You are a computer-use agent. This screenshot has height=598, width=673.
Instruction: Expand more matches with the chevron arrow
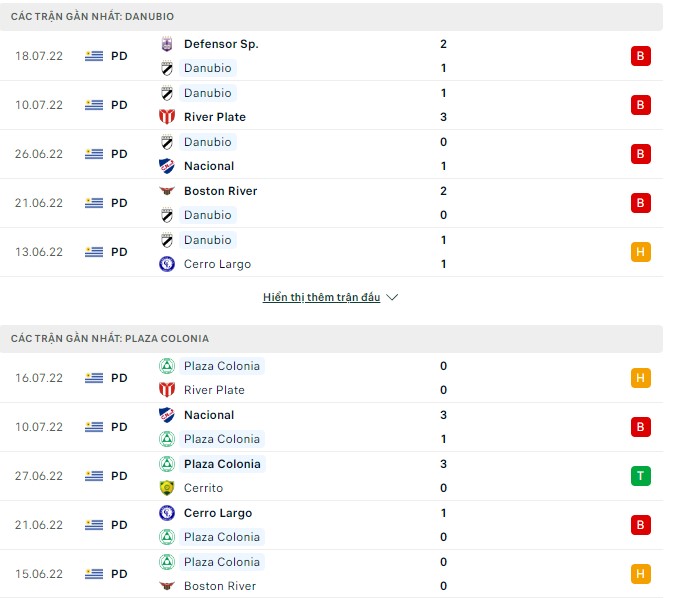point(392,298)
